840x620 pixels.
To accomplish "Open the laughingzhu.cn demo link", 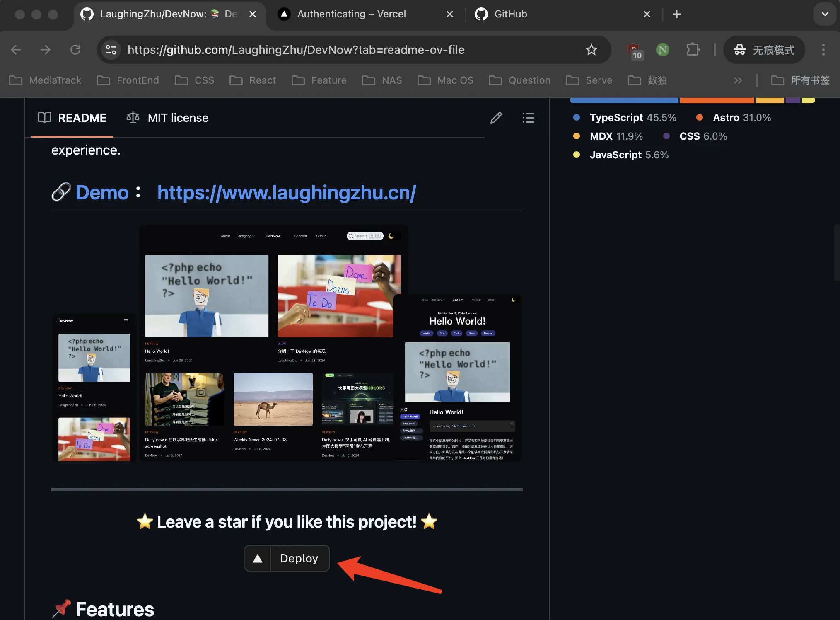I will [x=287, y=193].
